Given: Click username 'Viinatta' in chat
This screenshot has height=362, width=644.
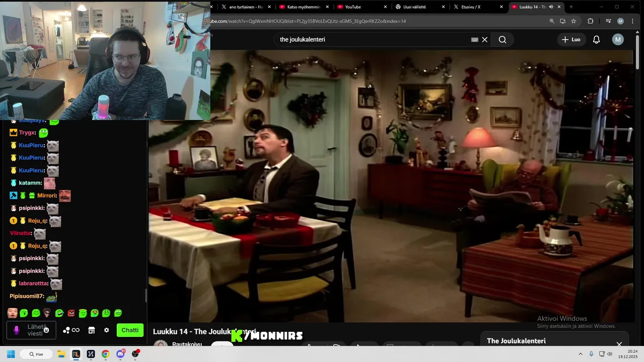Looking at the screenshot, I should (x=21, y=233).
